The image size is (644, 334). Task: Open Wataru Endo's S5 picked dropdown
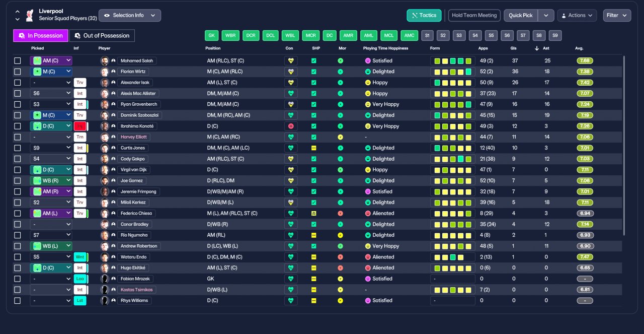51,257
